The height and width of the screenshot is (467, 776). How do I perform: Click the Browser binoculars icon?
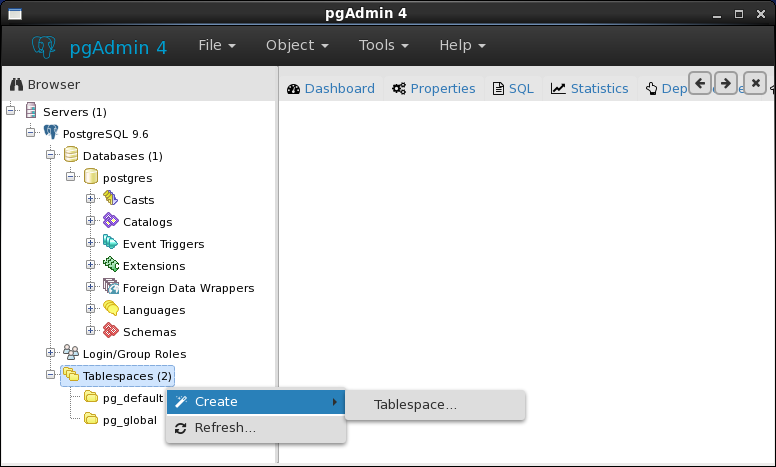click(x=16, y=85)
